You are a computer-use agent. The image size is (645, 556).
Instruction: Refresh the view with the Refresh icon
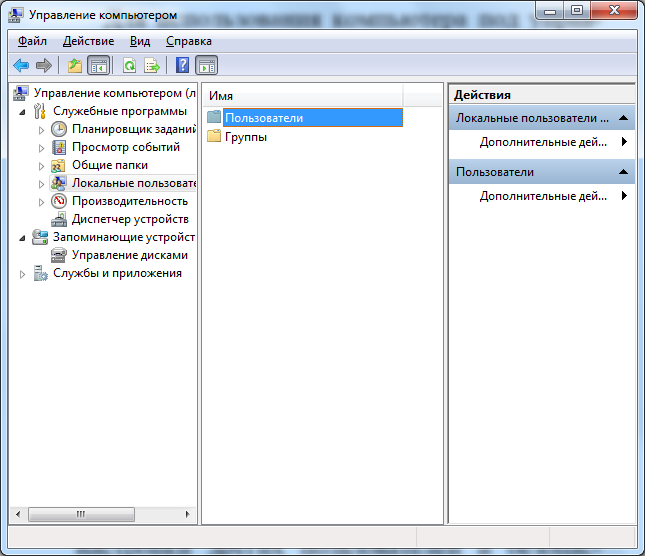130,65
